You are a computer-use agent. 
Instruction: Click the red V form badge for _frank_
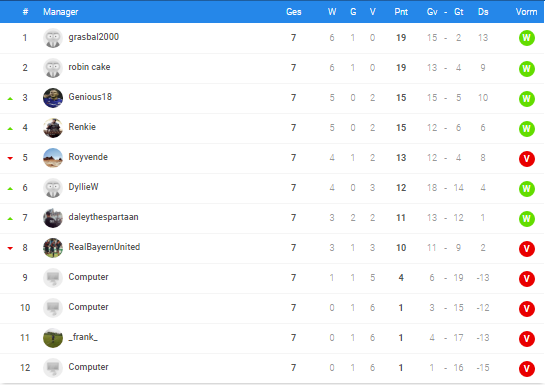527,338
